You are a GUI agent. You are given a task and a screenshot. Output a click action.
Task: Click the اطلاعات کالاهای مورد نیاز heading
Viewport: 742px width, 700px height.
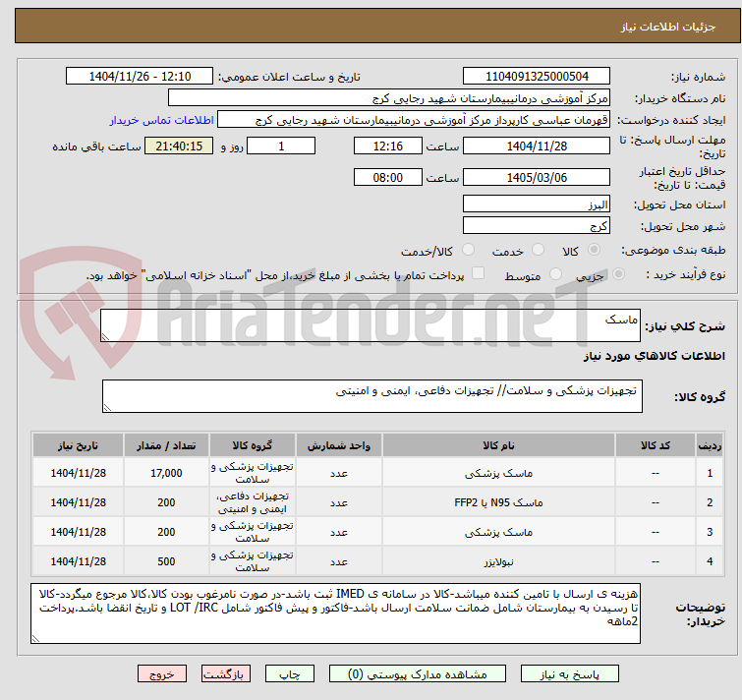coord(654,356)
